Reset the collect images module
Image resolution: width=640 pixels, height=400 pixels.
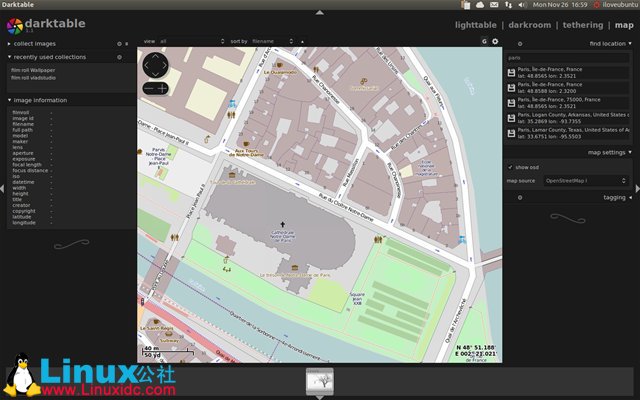click(x=119, y=44)
